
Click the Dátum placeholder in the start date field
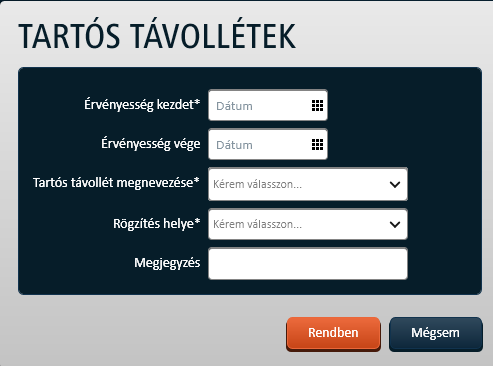(x=234, y=106)
